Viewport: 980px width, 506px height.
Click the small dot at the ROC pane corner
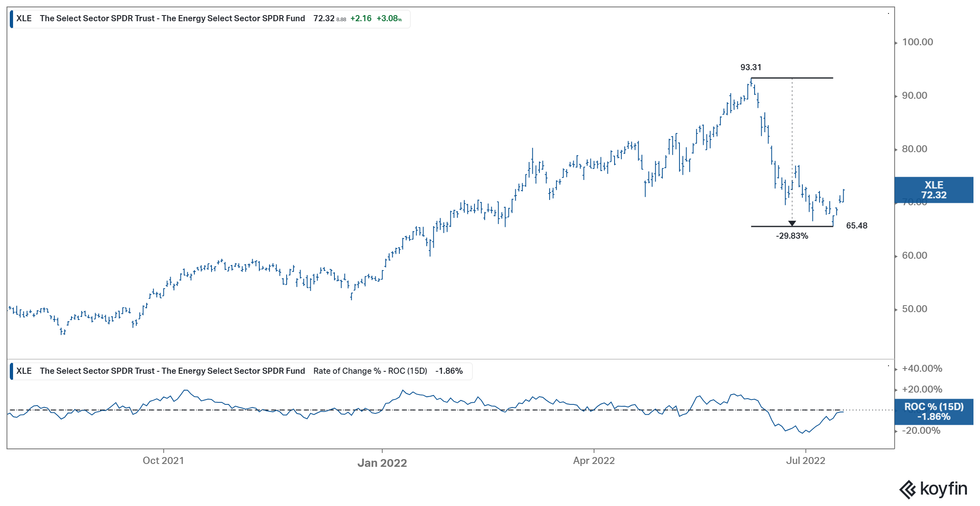889,366
